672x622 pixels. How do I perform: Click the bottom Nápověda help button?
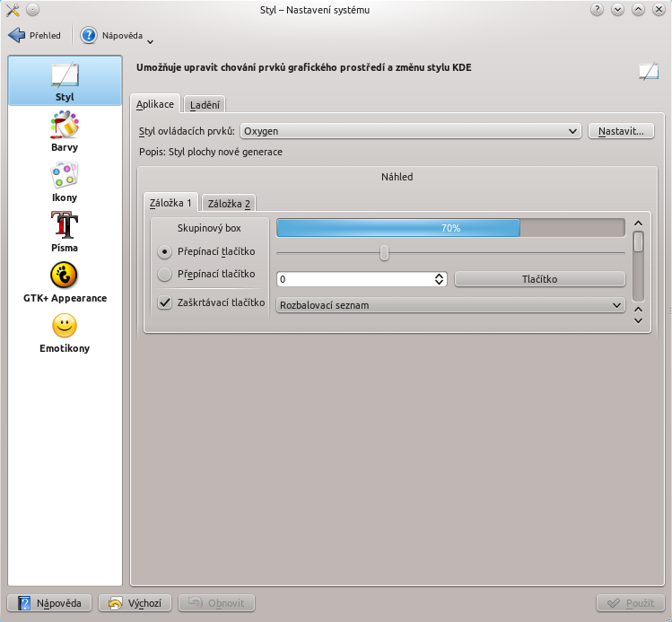tap(49, 603)
